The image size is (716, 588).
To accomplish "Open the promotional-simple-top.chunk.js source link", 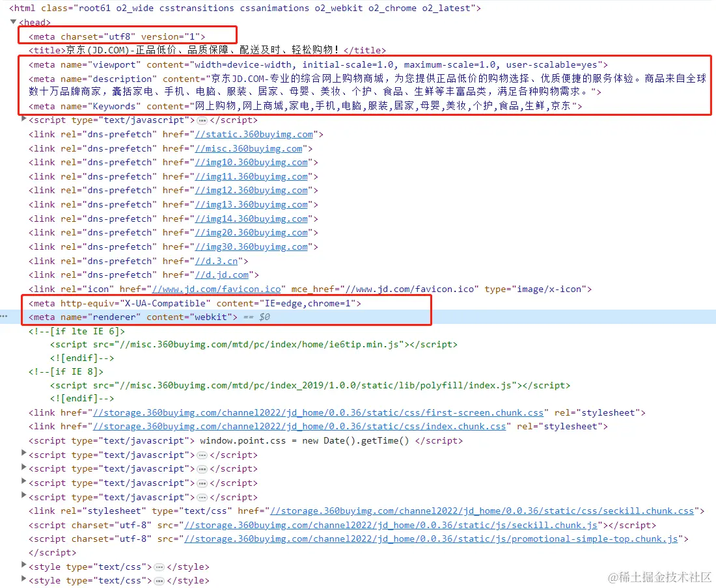I will point(431,539).
